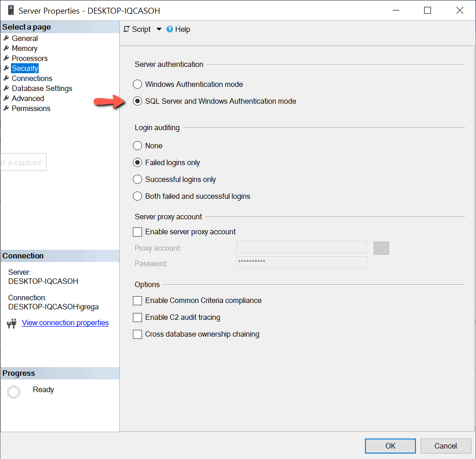The image size is (476, 459).
Task: Click the wrench icon beside Memory
Action: tap(6, 48)
